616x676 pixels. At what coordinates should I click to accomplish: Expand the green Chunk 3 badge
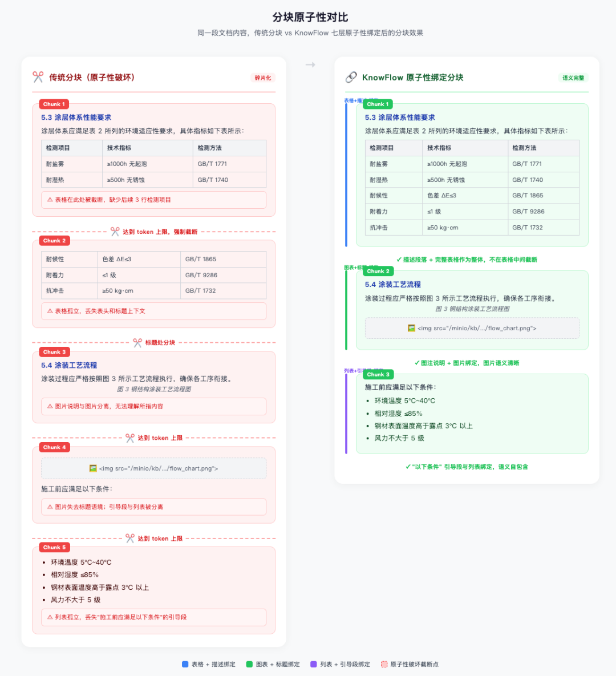[377, 374]
